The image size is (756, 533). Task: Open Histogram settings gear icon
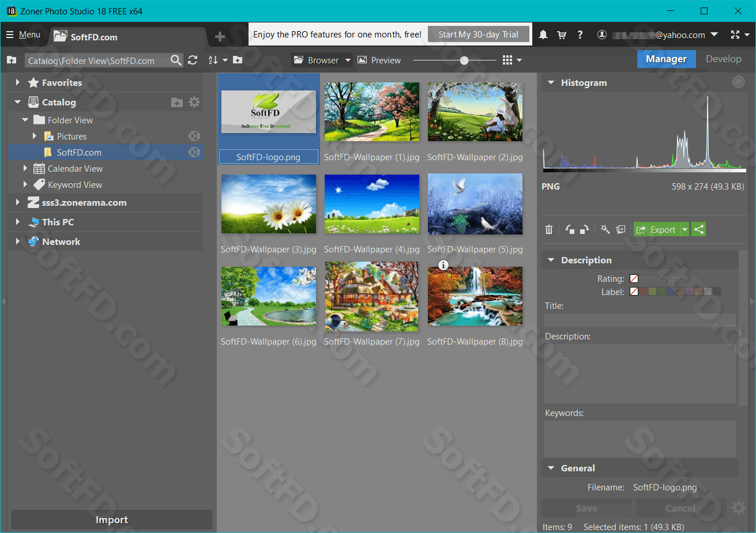pyautogui.click(x=738, y=82)
